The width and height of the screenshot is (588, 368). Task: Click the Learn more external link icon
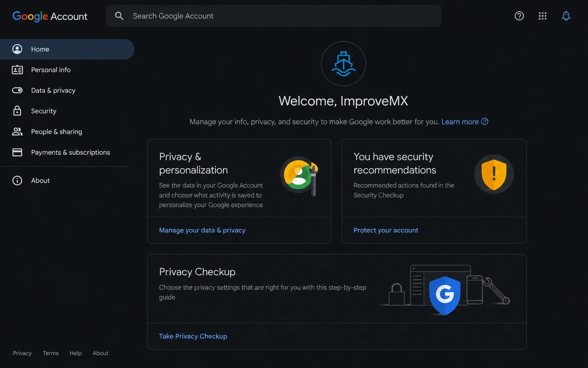pyautogui.click(x=485, y=121)
